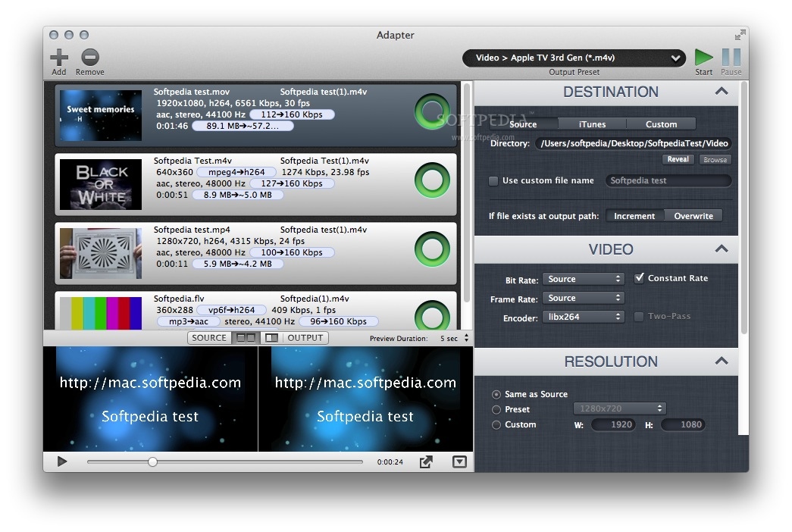Image resolution: width=792 pixels, height=532 pixels.
Task: Click the file list vertical scrollbar
Action: [467, 192]
